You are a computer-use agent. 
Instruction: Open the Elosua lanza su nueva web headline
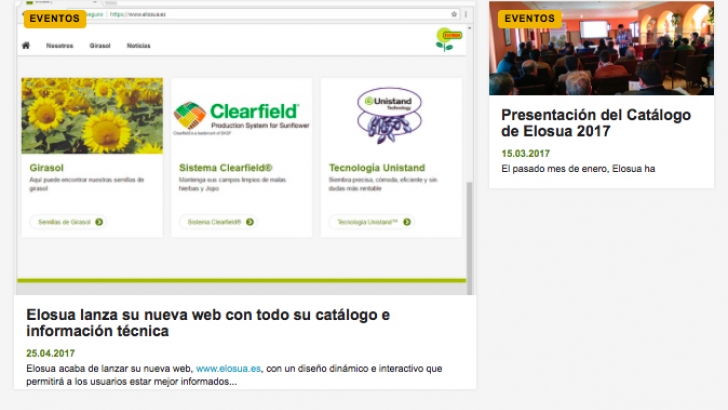pos(207,322)
